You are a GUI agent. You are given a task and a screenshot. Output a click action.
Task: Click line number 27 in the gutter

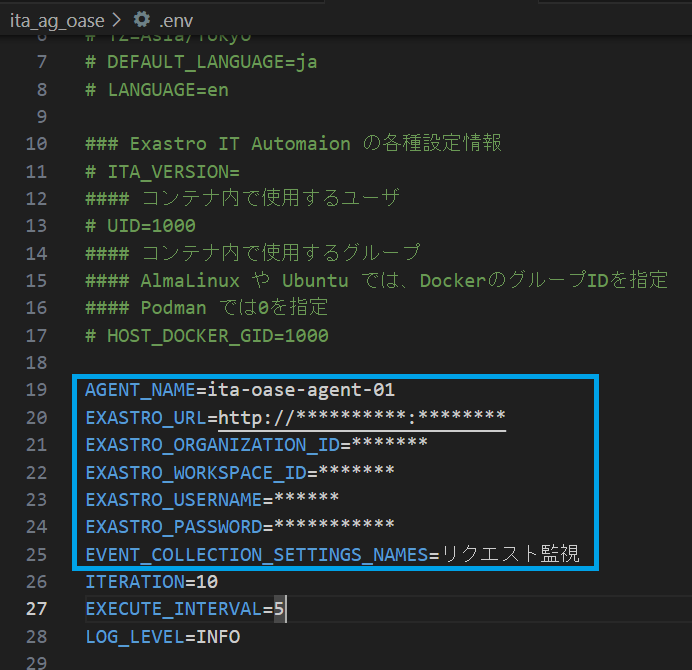pos(37,609)
